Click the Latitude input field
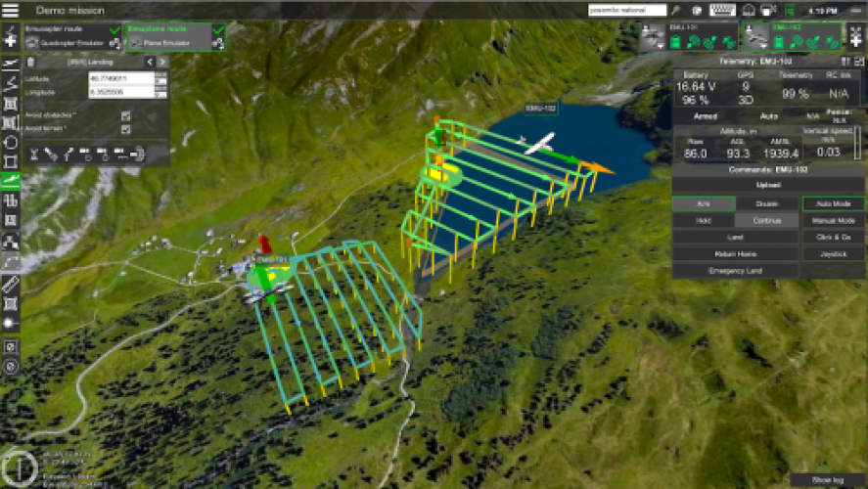 [120, 77]
